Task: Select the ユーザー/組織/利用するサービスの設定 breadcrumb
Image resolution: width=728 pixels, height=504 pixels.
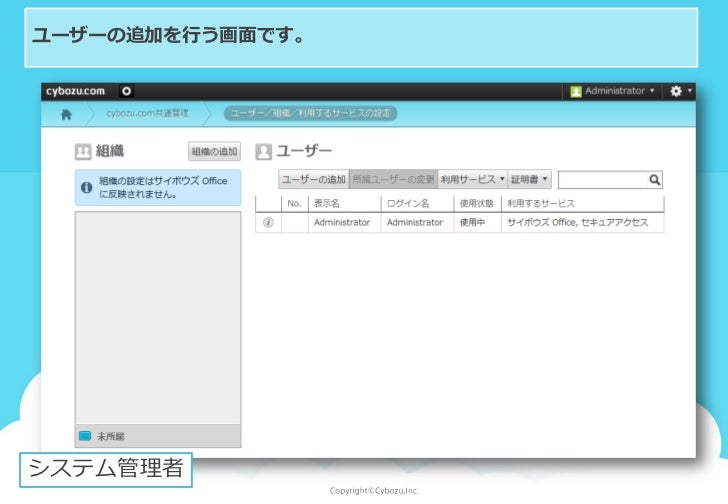Action: pos(311,113)
